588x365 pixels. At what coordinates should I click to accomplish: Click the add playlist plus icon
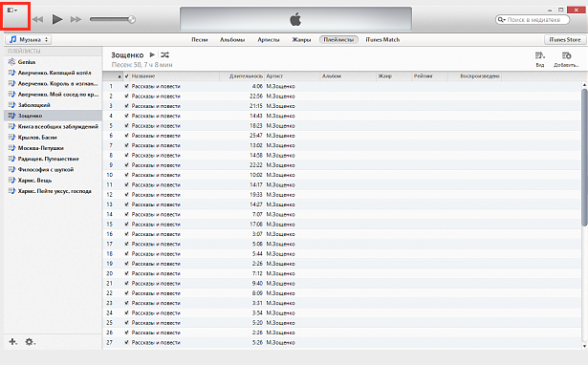[x=13, y=341]
